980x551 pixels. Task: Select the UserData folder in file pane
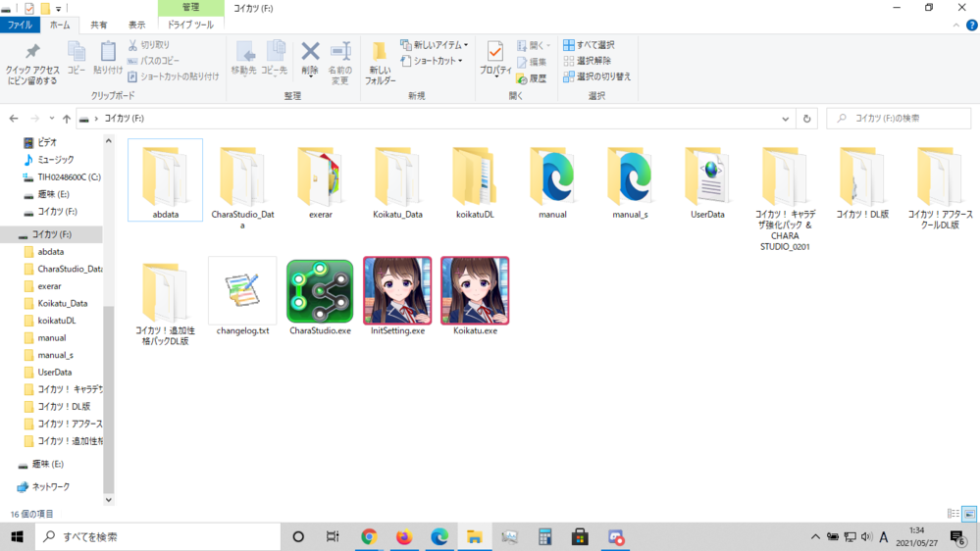click(707, 181)
